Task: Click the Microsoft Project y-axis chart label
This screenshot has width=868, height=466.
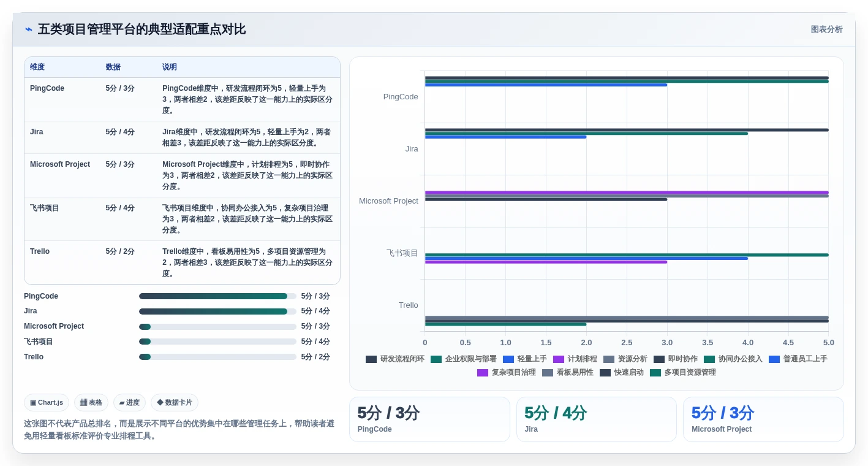Action: (388, 201)
